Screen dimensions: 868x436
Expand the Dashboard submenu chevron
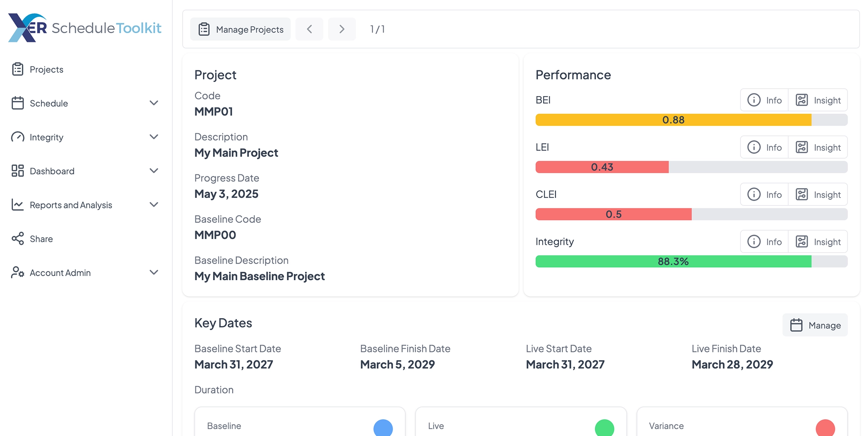154,171
